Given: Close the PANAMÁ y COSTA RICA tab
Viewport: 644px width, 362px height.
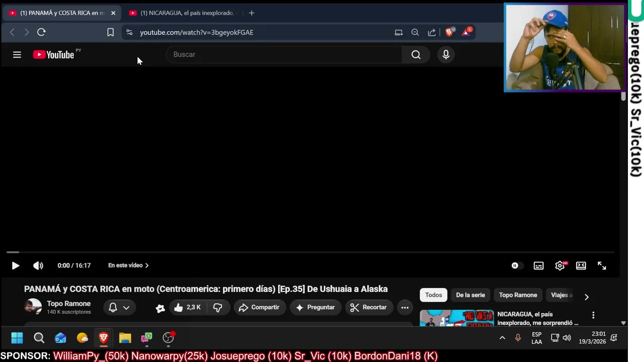Looking at the screenshot, I should [x=113, y=13].
